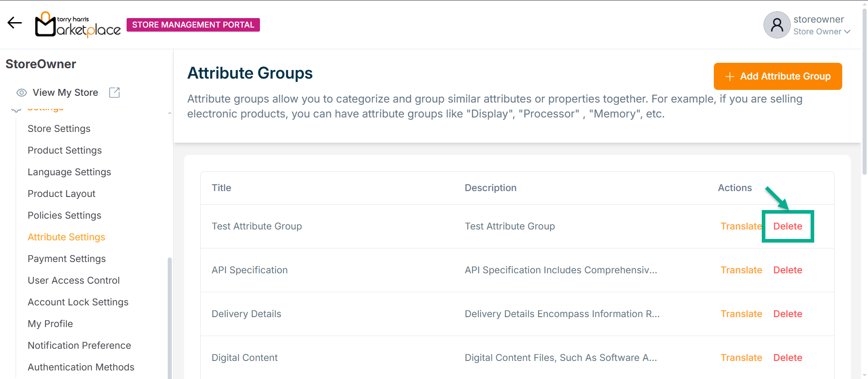Open User Access Control
868x379 pixels.
coord(74,281)
